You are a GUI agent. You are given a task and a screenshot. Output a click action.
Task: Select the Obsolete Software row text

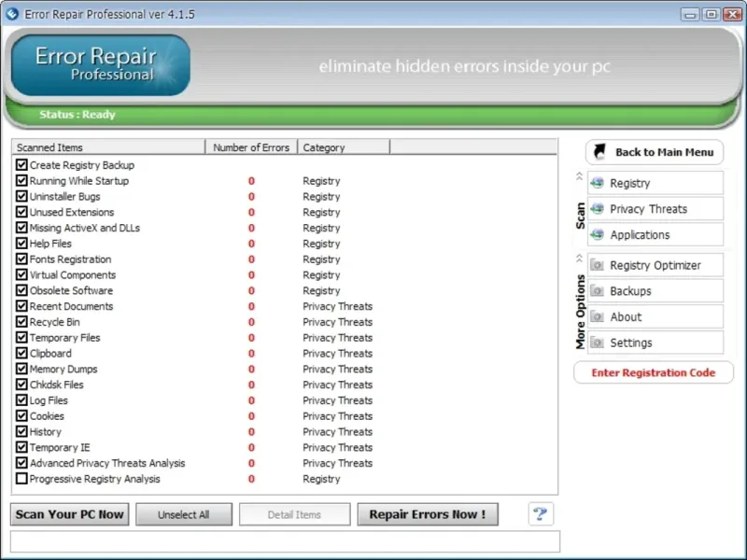72,290
